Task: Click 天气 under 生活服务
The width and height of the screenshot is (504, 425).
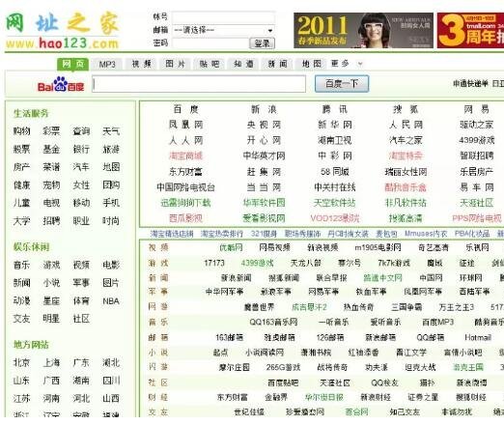Action: tap(111, 131)
